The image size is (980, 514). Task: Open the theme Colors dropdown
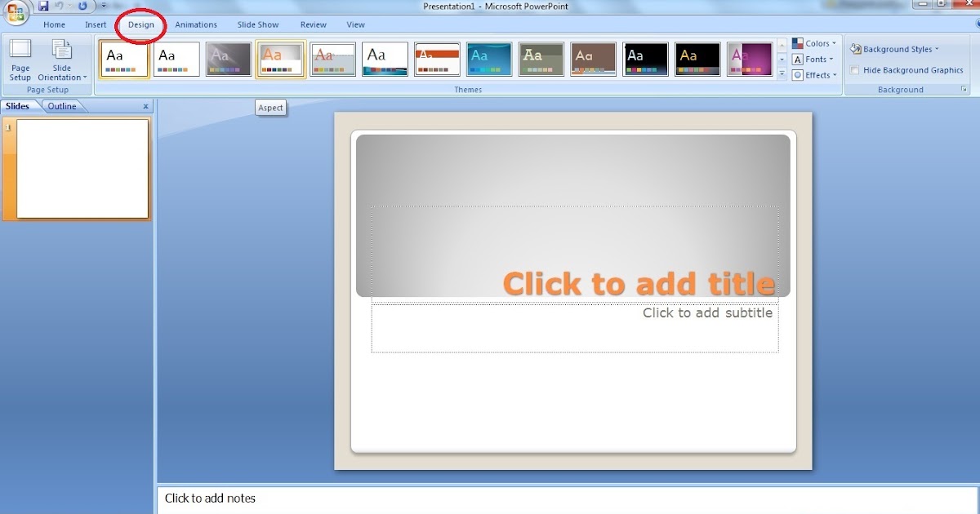pos(814,43)
